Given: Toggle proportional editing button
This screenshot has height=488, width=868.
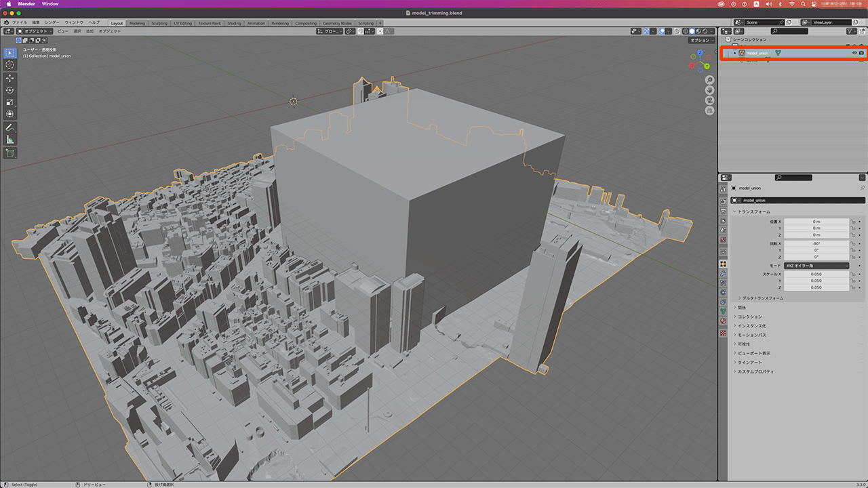Looking at the screenshot, I should [380, 31].
